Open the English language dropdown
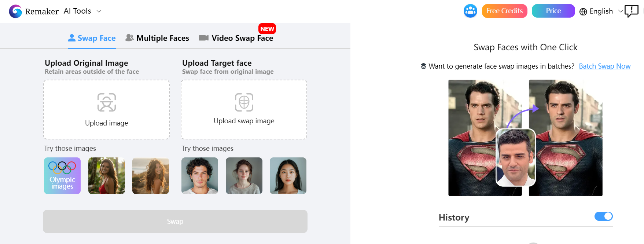 pos(601,11)
